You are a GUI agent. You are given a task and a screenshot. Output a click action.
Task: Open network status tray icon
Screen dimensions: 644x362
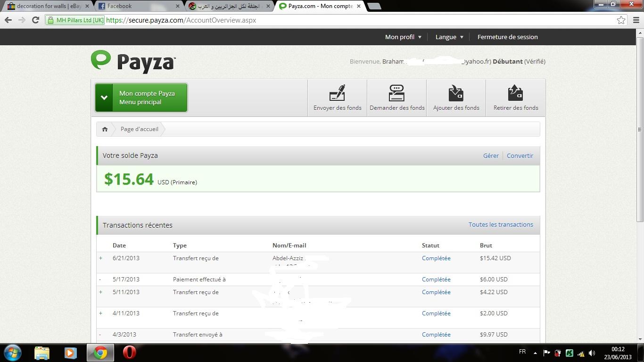coord(581,353)
